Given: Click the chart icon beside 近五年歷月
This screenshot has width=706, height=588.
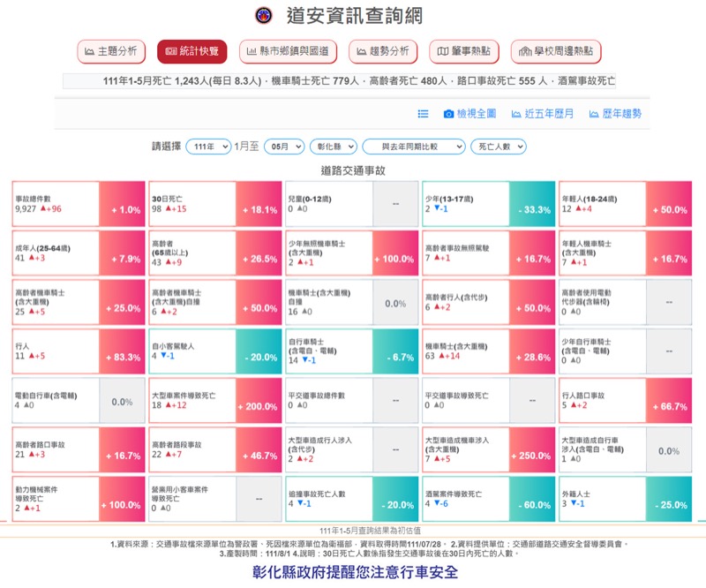Looking at the screenshot, I should tap(515, 114).
